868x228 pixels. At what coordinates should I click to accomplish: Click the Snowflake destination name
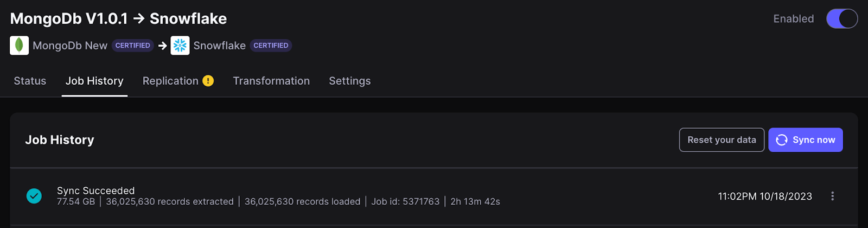[219, 46]
